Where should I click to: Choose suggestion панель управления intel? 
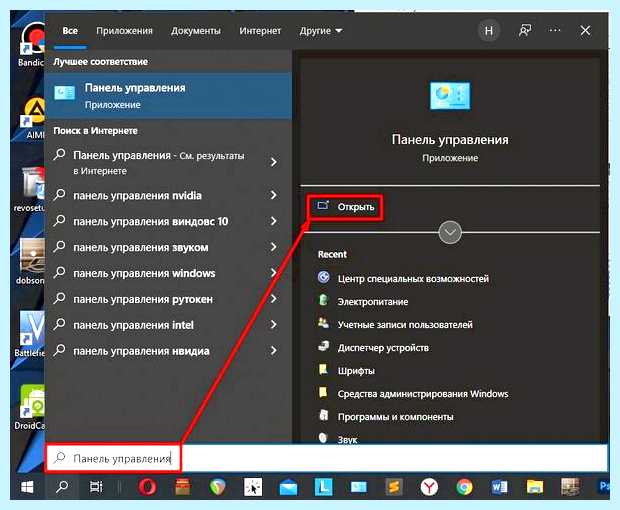[133, 325]
